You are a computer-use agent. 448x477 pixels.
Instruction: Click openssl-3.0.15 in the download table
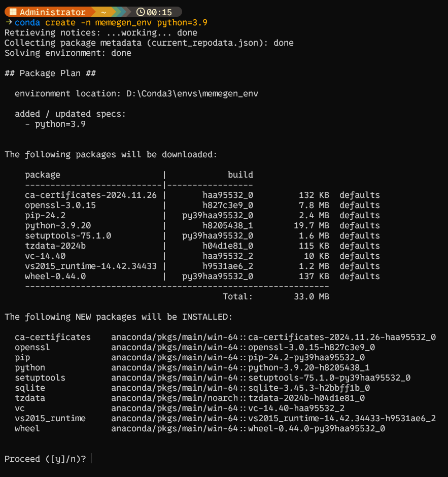pos(60,206)
